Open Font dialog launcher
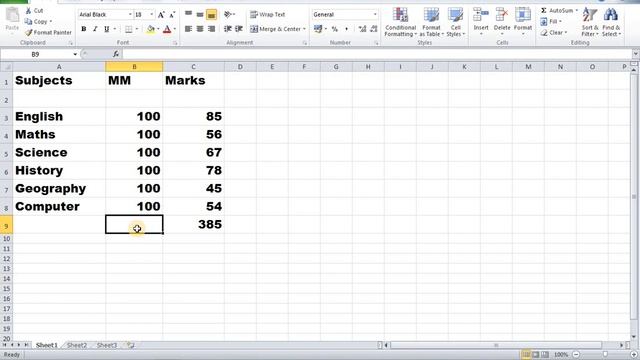This screenshot has height=360, width=640. pos(175,43)
